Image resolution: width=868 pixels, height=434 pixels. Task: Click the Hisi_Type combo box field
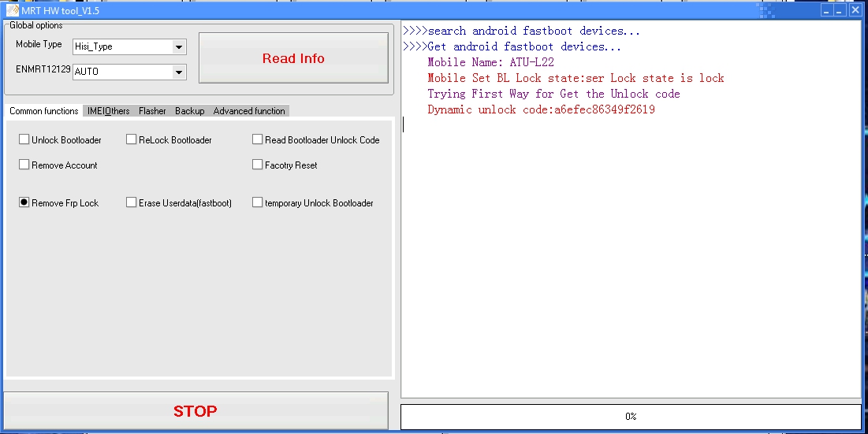(x=129, y=47)
